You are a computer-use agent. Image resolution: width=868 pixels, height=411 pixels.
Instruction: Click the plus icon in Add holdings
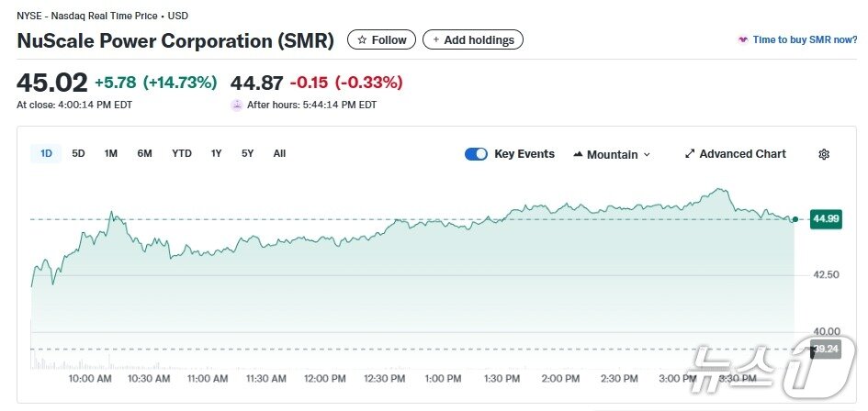(436, 40)
